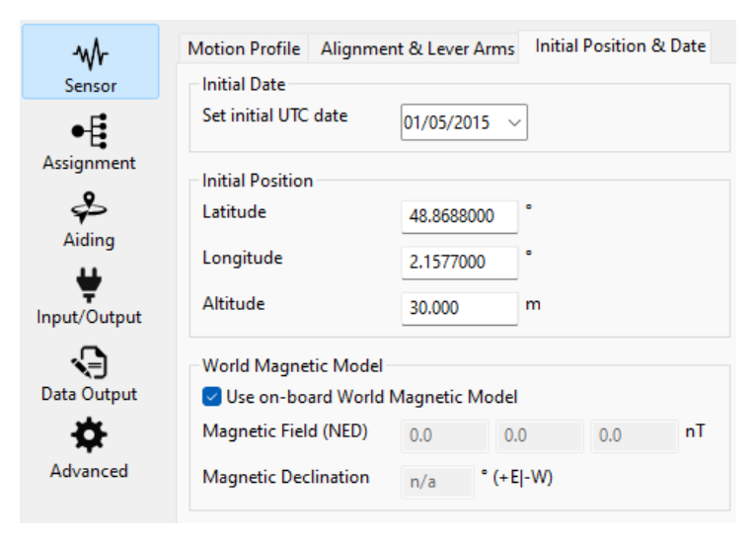The width and height of the screenshot is (756, 543).
Task: Open the Assignment tree icon
Action: 89,131
